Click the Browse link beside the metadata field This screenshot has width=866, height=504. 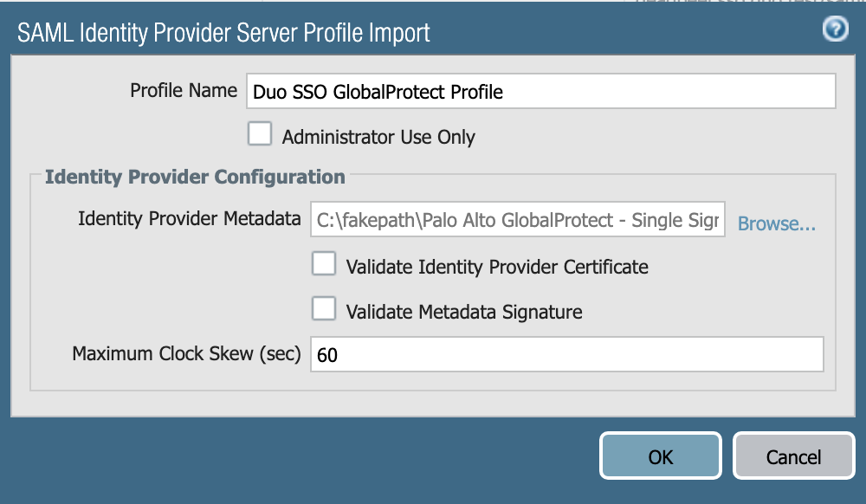pyautogui.click(x=776, y=223)
